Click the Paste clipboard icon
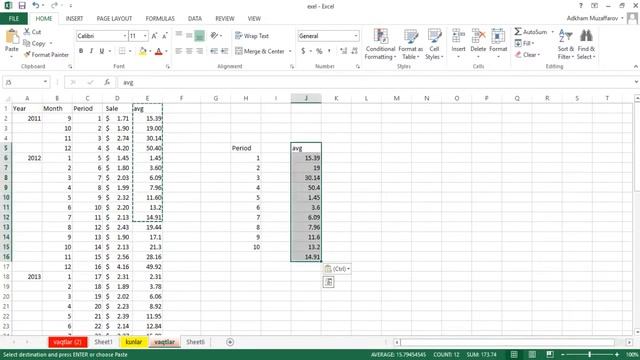The image size is (640, 360). [x=12, y=37]
